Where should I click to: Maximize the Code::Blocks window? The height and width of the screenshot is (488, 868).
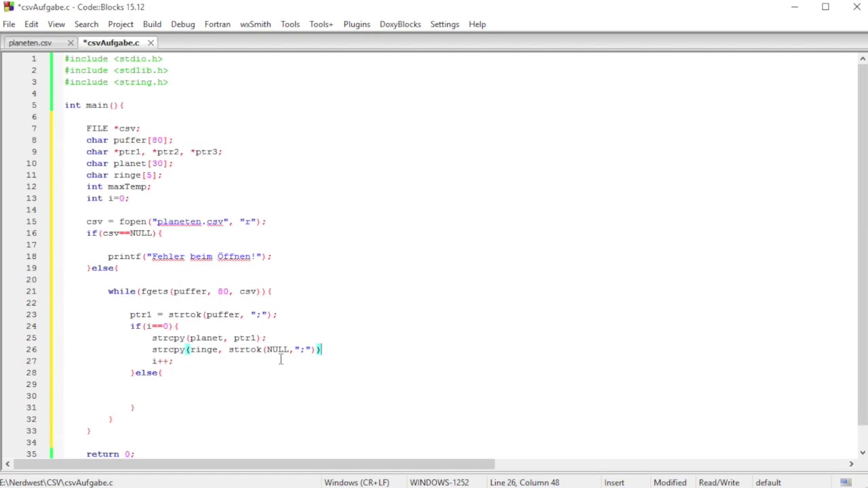coord(825,7)
